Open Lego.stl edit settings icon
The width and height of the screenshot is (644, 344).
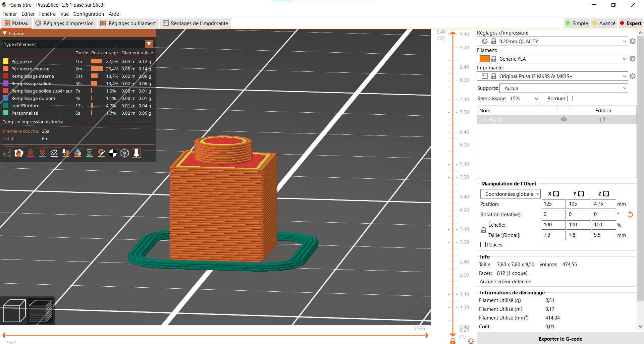coord(603,120)
